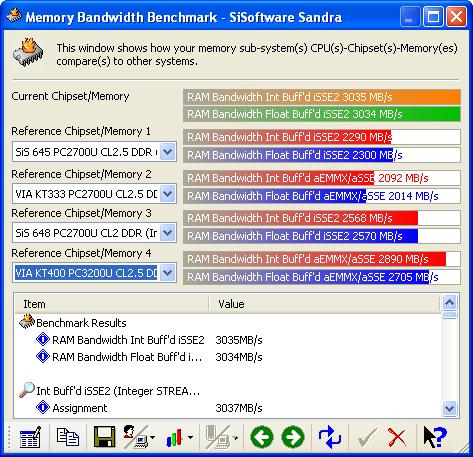The width and height of the screenshot is (473, 457).
Task: Click the results list scrollbar thumb
Action: (450, 315)
